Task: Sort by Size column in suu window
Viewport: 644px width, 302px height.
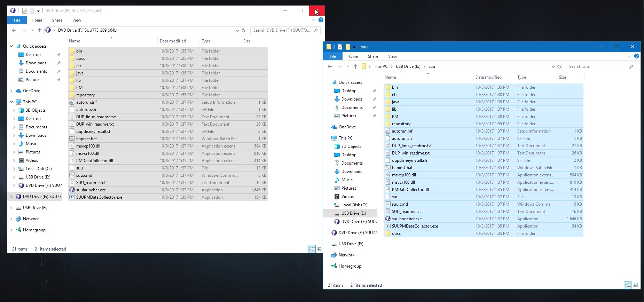Action: tap(570, 77)
